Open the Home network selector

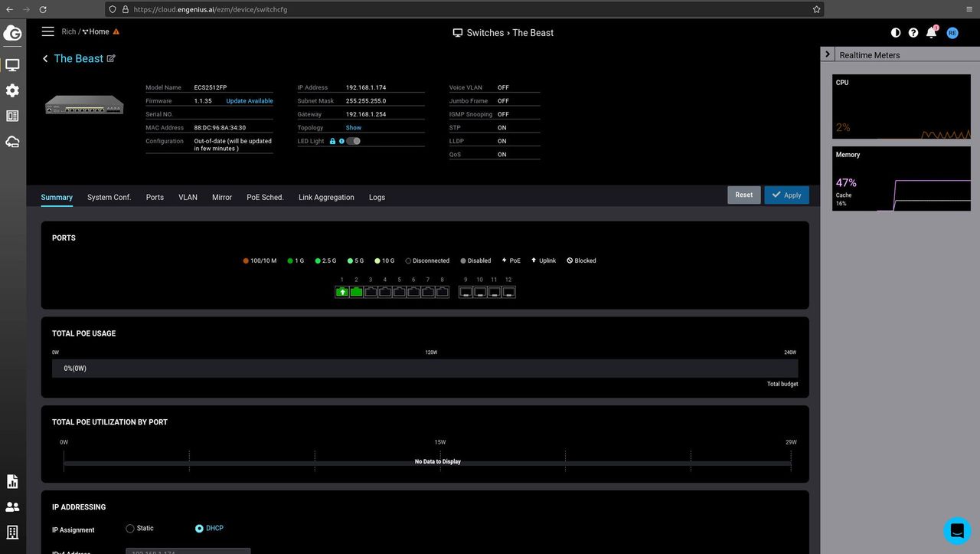[x=96, y=32]
